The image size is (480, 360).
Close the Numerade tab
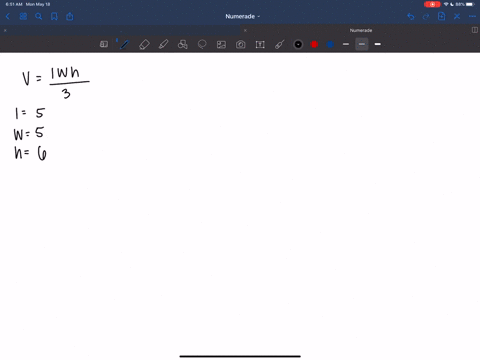(245, 30)
